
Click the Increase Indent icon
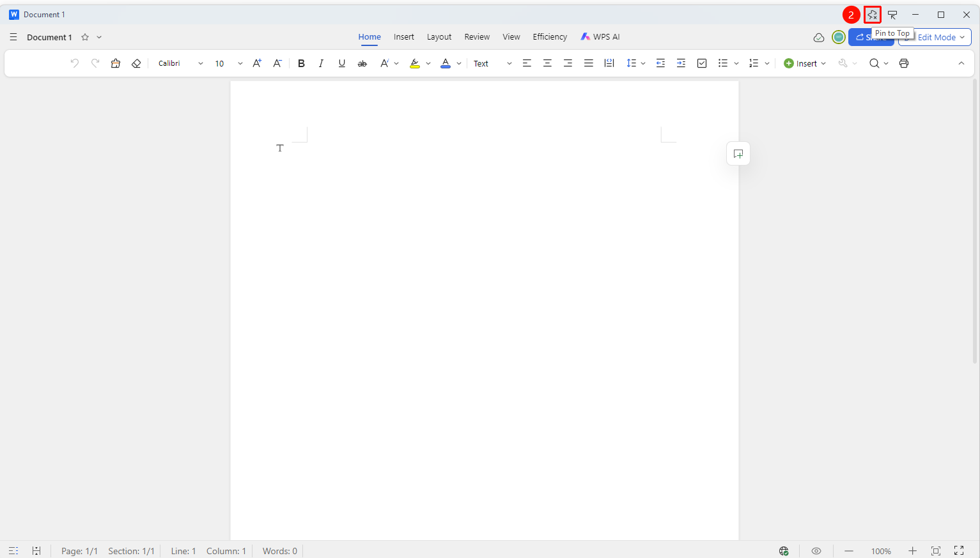[681, 63]
